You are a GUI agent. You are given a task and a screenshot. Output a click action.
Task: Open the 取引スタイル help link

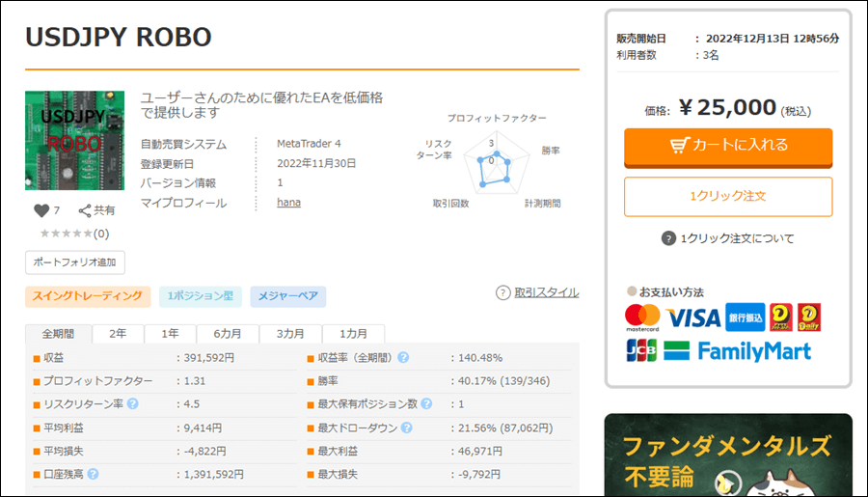[537, 292]
